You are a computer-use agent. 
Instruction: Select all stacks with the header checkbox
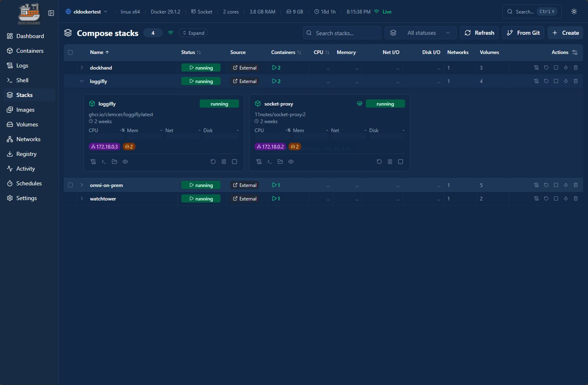[70, 52]
